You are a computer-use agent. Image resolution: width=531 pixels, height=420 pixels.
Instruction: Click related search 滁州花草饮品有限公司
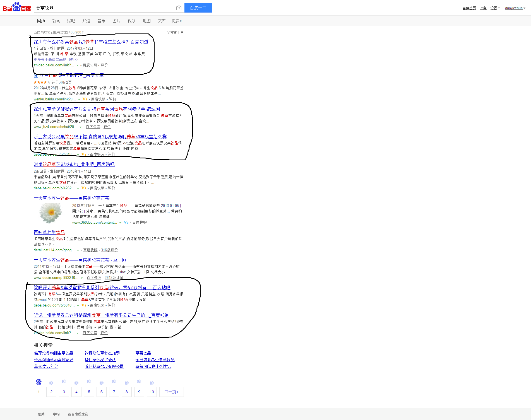(x=104, y=366)
